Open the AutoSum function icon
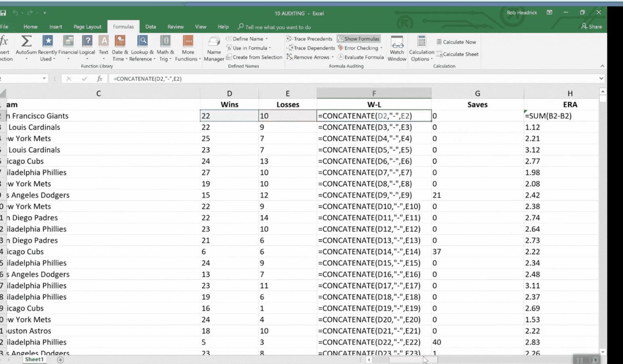 click(26, 41)
